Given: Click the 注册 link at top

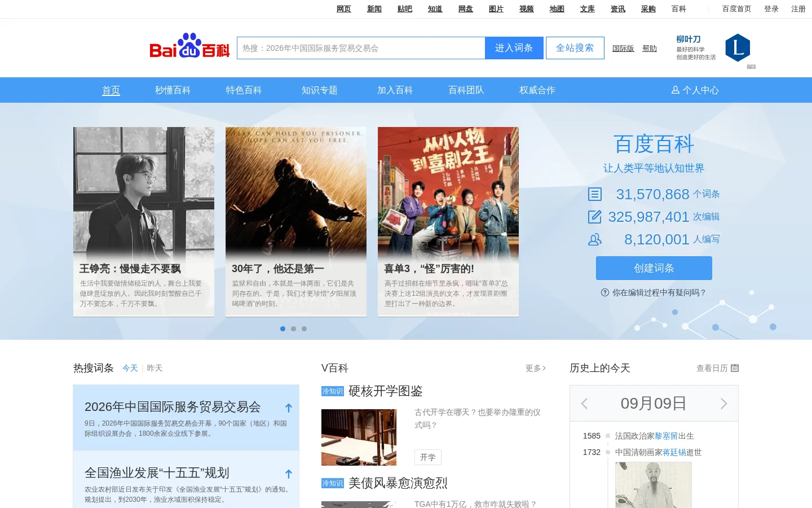Looking at the screenshot, I should tap(798, 9).
